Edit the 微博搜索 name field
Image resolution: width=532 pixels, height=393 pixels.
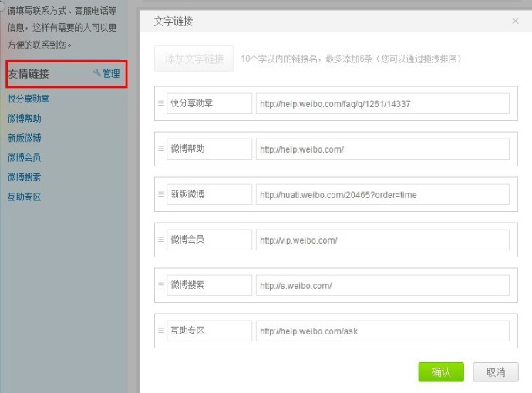[x=210, y=285]
